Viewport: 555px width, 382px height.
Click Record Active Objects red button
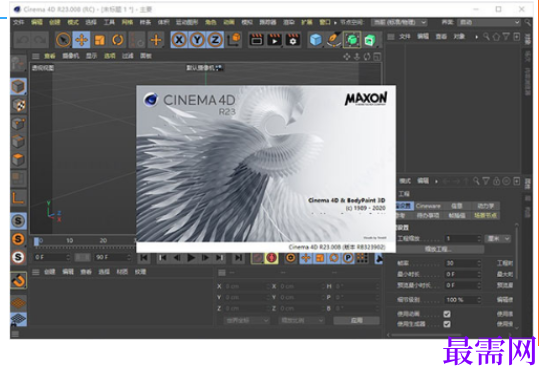click(258, 258)
